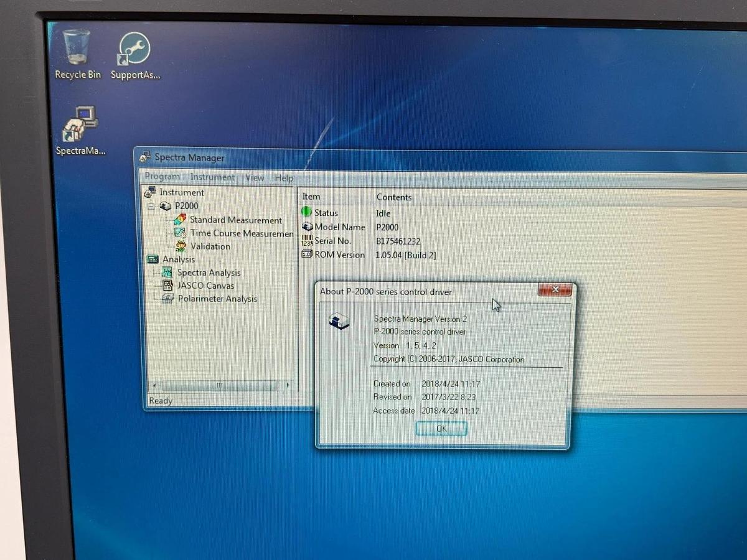Click the Serial No. barcode icon
Screen dimensions: 747x560
pyautogui.click(x=308, y=241)
